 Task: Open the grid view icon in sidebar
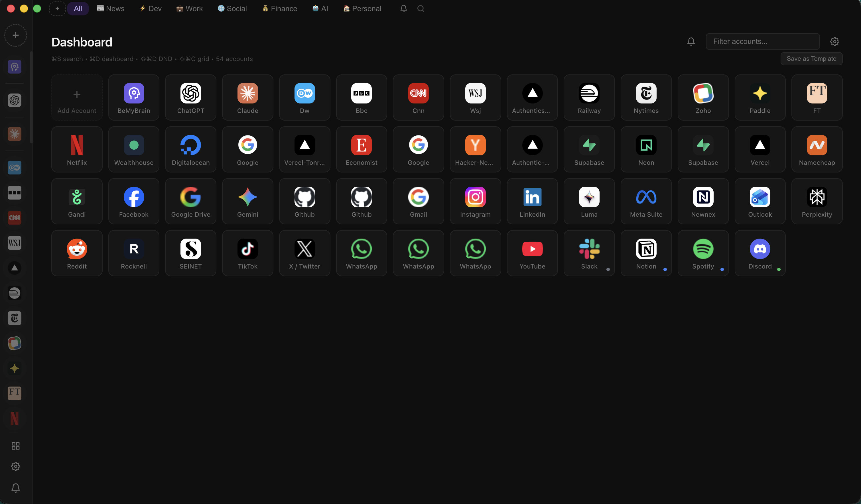[x=15, y=446]
